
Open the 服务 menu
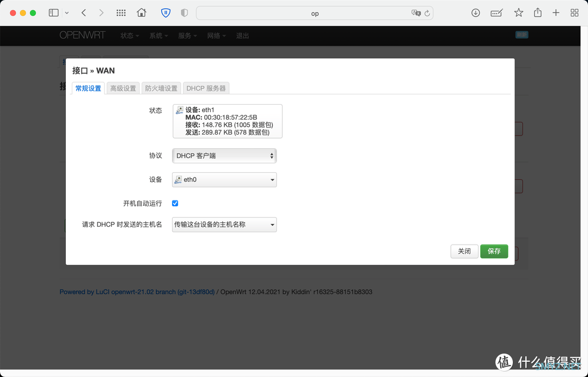(187, 35)
